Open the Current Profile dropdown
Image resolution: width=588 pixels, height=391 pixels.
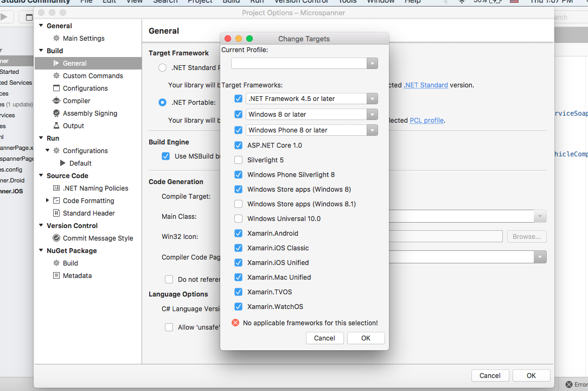pos(372,63)
